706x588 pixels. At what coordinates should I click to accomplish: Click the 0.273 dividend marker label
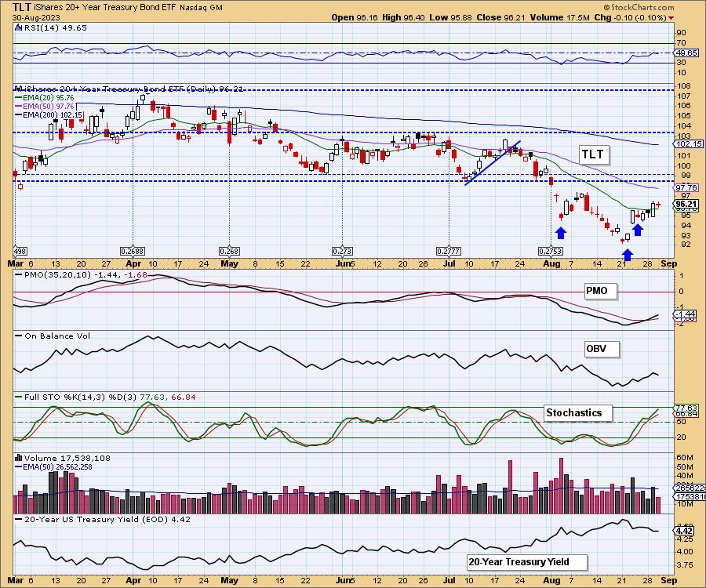[342, 251]
